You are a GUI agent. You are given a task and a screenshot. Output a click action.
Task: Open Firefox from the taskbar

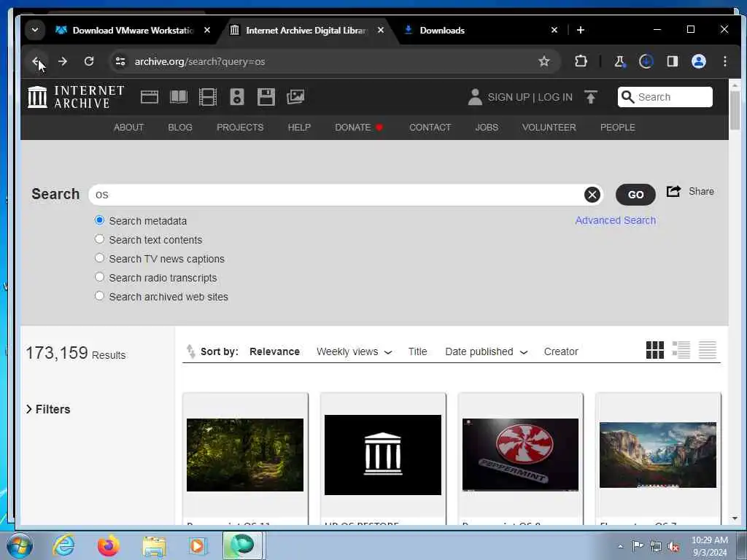pos(108,545)
